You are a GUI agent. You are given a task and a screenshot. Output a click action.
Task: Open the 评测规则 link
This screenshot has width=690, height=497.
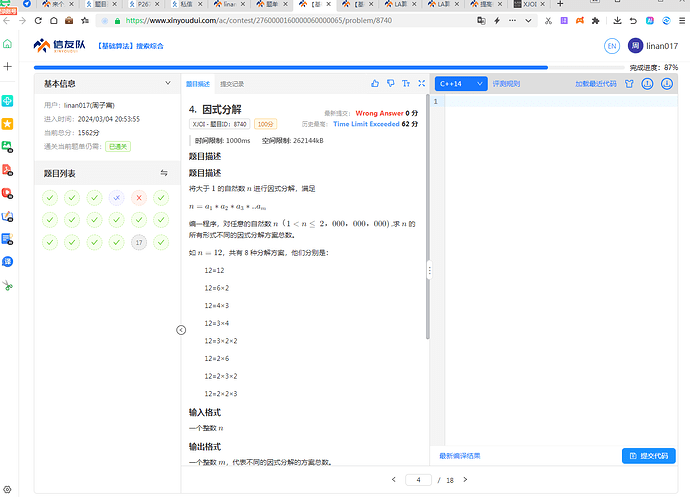[506, 84]
